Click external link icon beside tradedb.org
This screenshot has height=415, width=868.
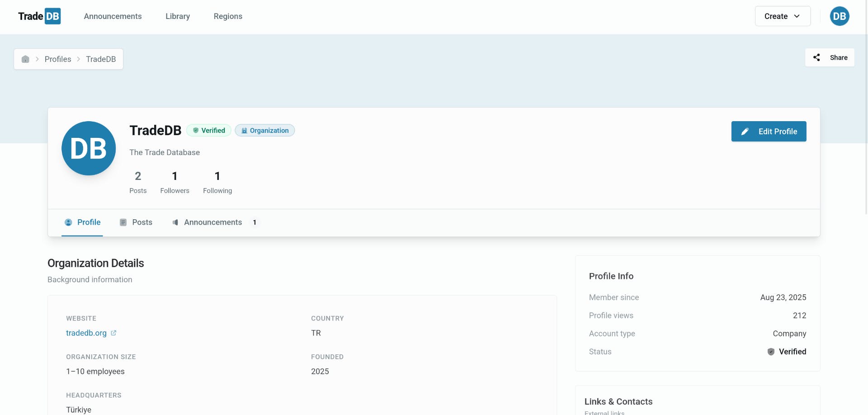pyautogui.click(x=113, y=333)
